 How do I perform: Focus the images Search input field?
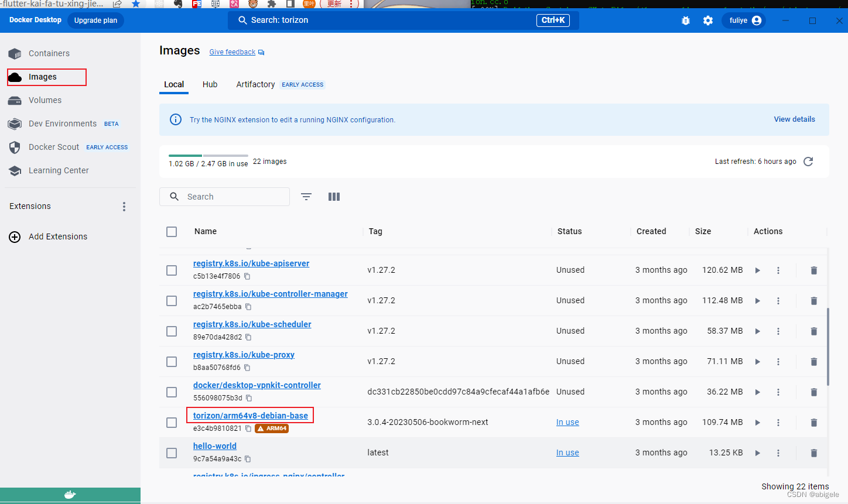(x=224, y=197)
